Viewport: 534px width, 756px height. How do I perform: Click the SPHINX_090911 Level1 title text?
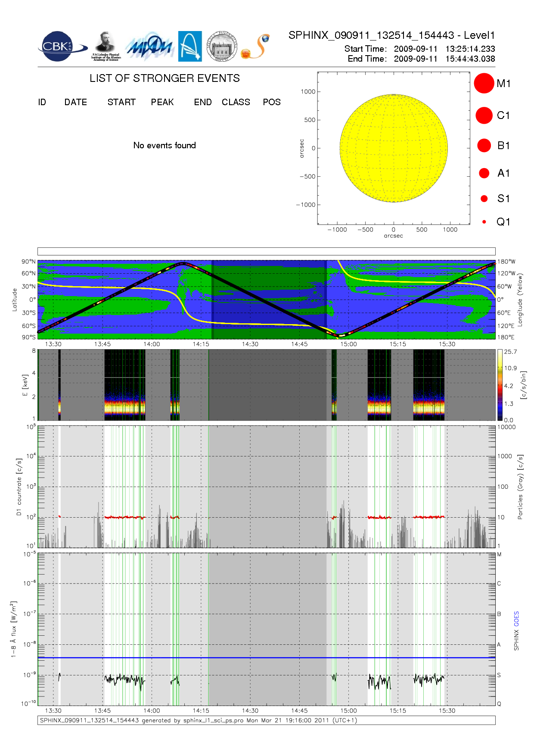click(391, 35)
